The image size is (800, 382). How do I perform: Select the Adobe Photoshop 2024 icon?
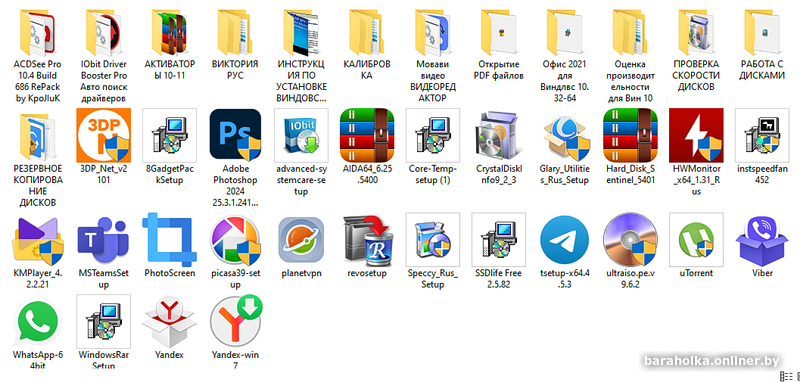[235, 135]
